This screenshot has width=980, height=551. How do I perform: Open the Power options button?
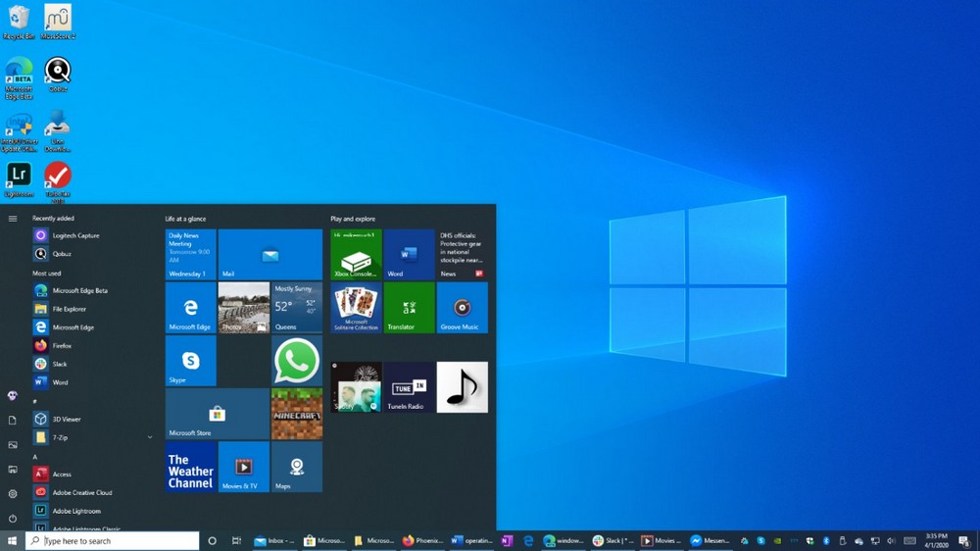pyautogui.click(x=13, y=518)
